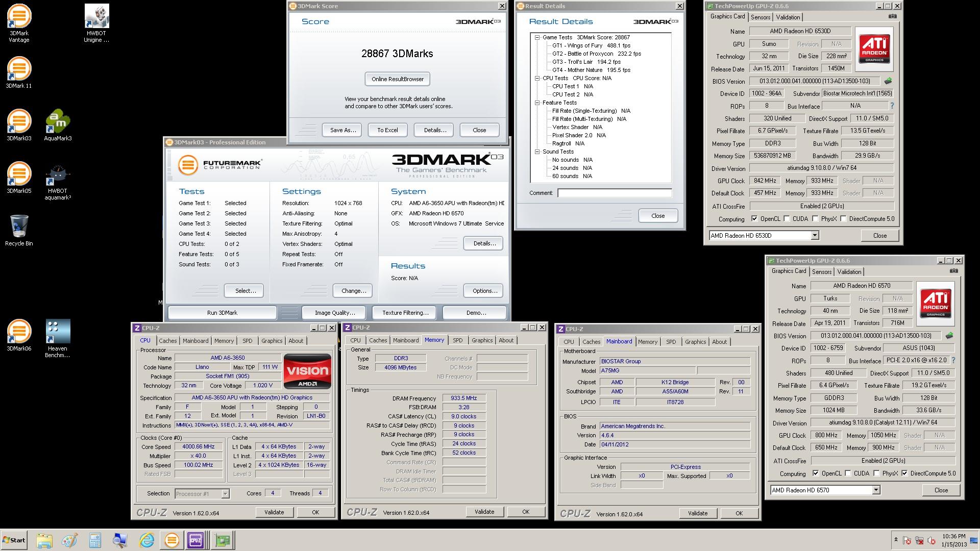Launch the 3DMark06 desktop icon
This screenshot has width=980, height=551.
[x=19, y=335]
